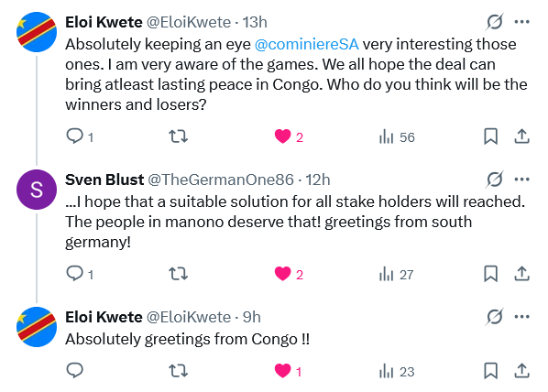The width and height of the screenshot is (548, 392).
Task: Open more options on Eloi's 13h tweet
Action: tap(521, 22)
